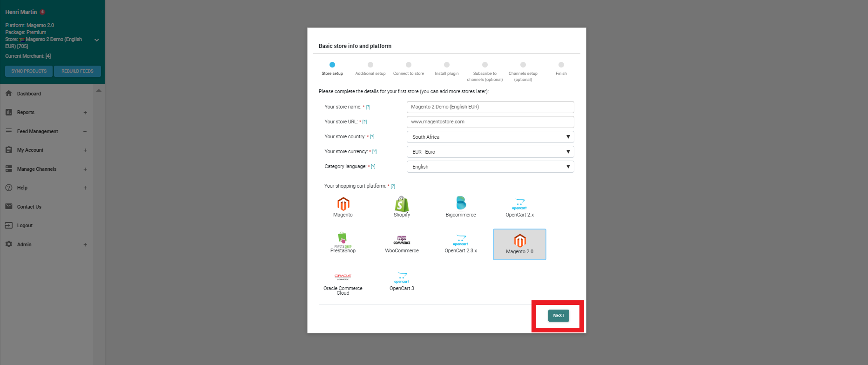The image size is (868, 365).
Task: Choose the PrestaShop platform icon
Action: click(x=343, y=240)
